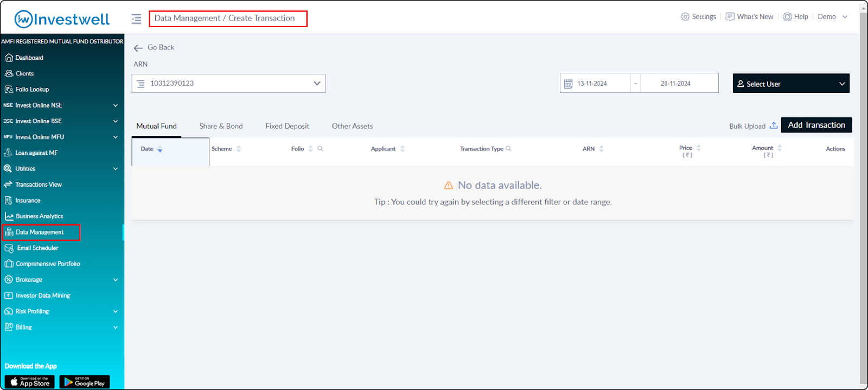The height and width of the screenshot is (390, 868).
Task: Sort by Price column arrows
Action: pos(699,148)
